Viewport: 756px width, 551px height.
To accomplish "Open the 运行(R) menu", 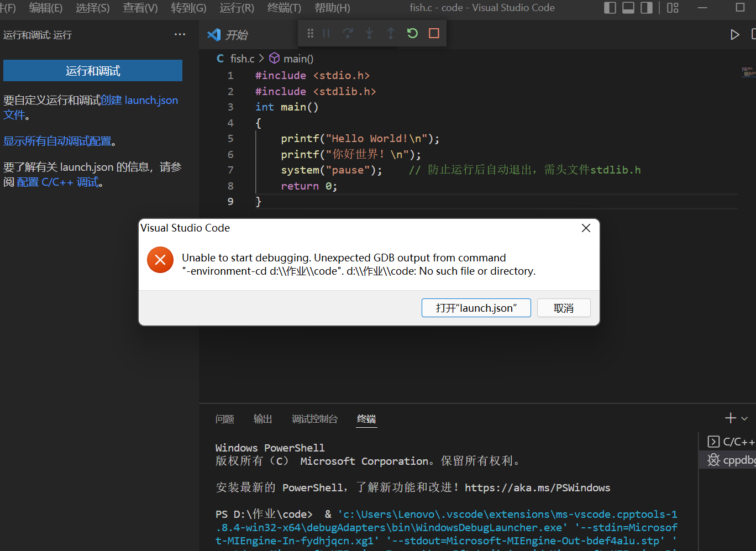I will [x=237, y=8].
